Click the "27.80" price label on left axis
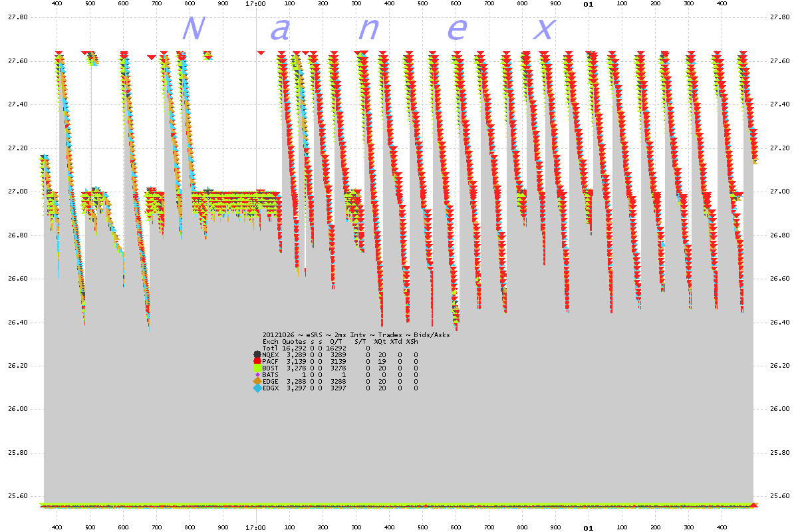The image size is (798, 532). click(x=17, y=17)
